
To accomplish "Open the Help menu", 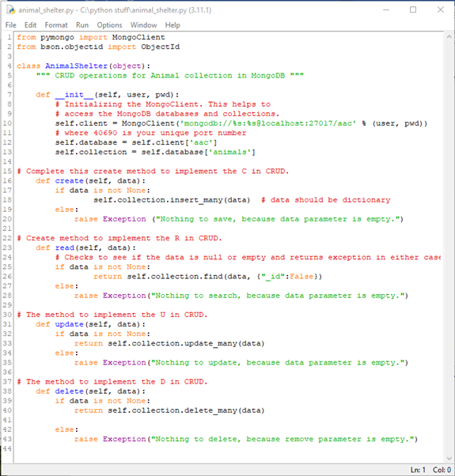I will pyautogui.click(x=173, y=25).
